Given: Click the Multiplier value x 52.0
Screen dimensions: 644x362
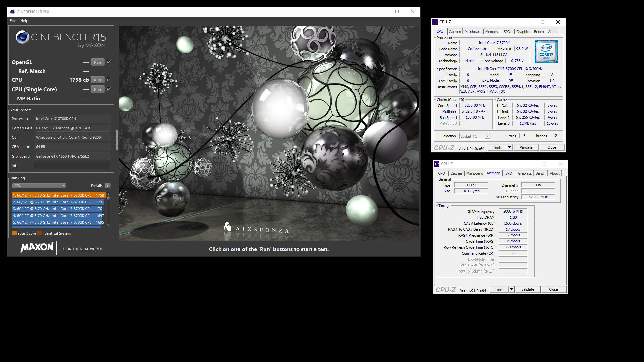Looking at the screenshot, I should (475, 111).
